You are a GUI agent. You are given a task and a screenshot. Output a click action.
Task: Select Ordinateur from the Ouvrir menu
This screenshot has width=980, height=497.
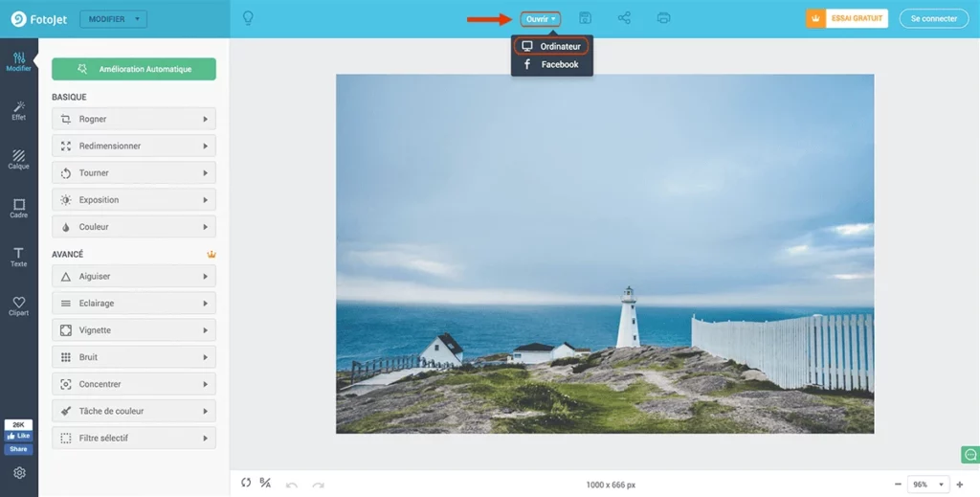point(552,46)
